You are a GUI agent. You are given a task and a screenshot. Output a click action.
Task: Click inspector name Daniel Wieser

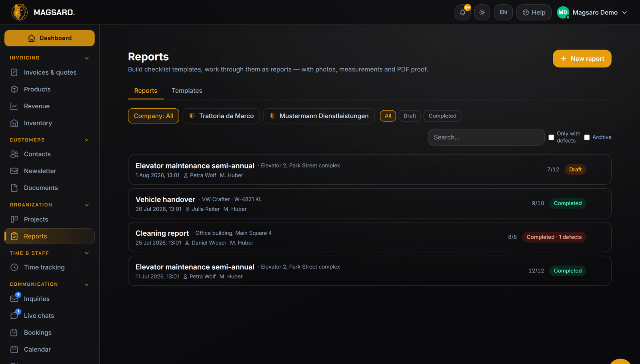coord(209,243)
